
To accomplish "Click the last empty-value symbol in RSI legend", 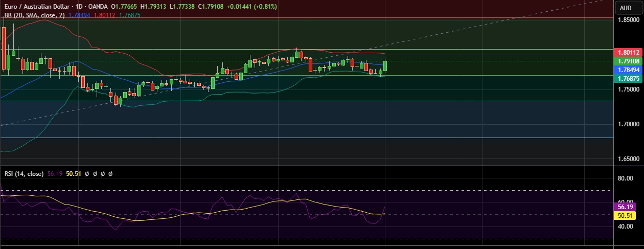I will tap(110, 174).
